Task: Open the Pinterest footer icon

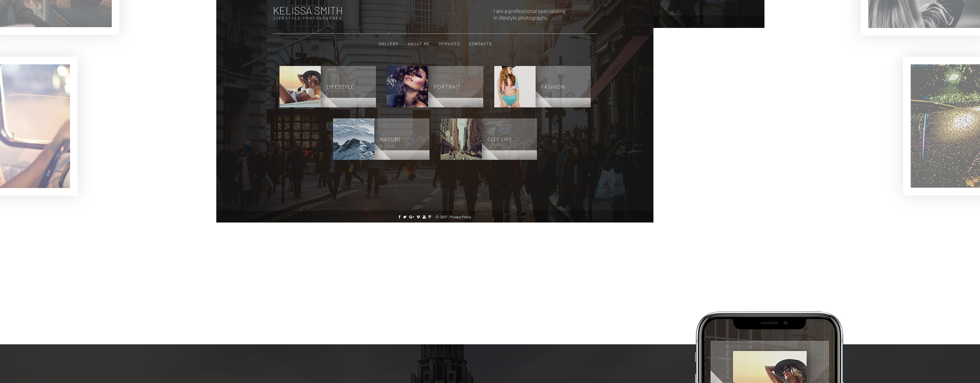Action: 430,217
